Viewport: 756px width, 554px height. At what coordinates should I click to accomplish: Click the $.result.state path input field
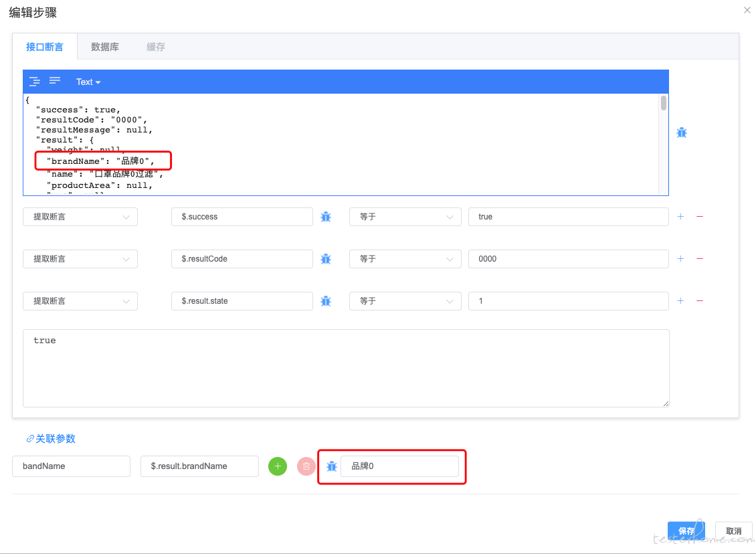tap(242, 301)
